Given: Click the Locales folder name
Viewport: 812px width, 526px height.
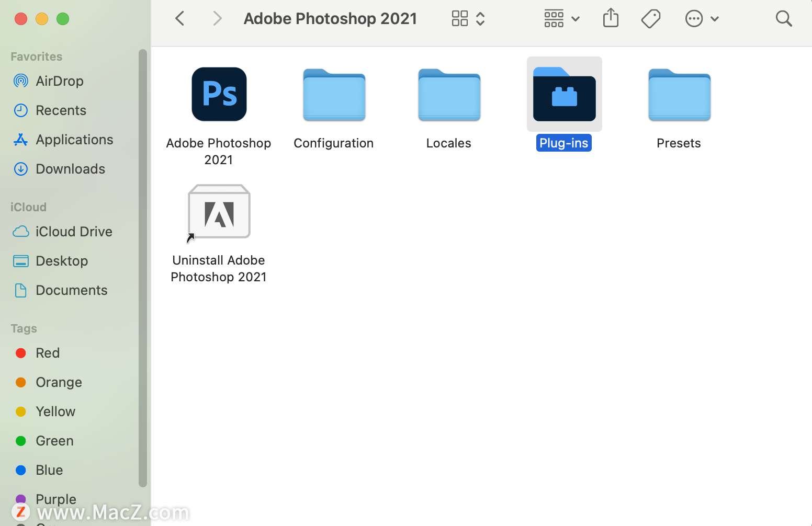Looking at the screenshot, I should point(449,143).
